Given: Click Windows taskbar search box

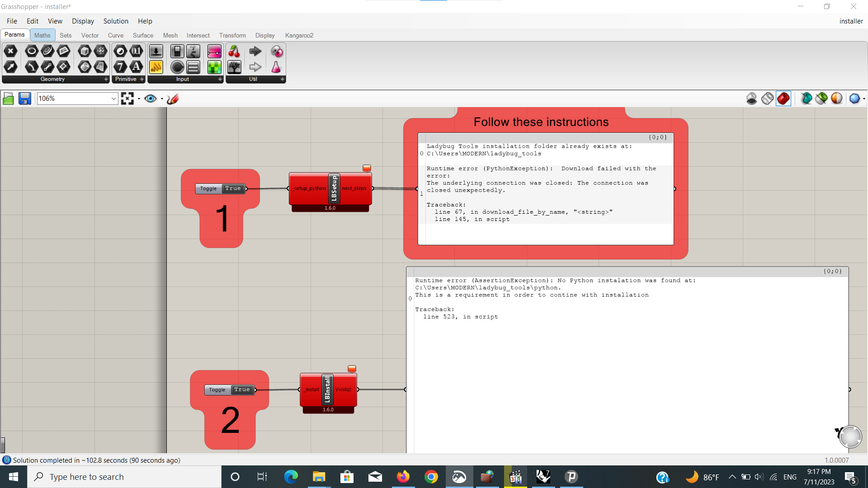Looking at the screenshot, I should pyautogui.click(x=125, y=477).
